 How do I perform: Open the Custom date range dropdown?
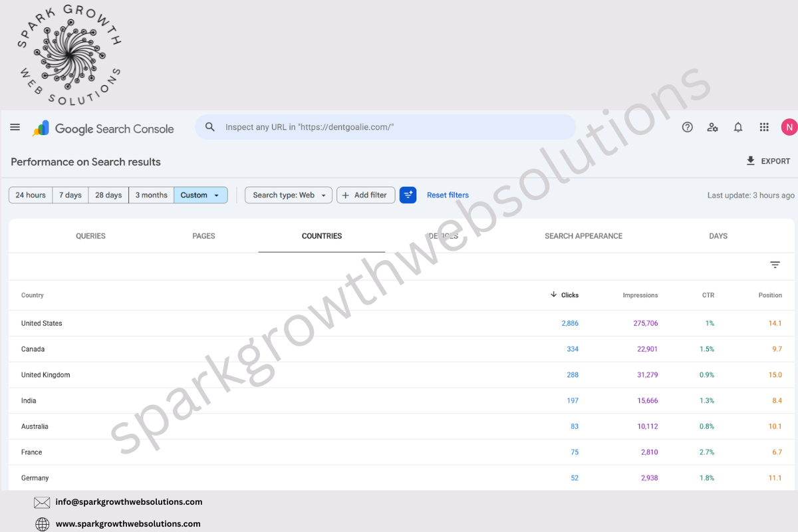coord(201,195)
